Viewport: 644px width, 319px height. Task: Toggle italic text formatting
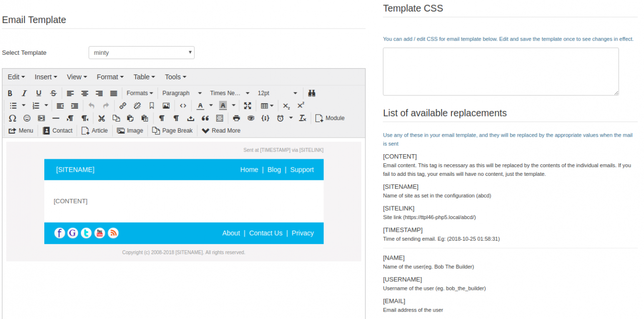(x=24, y=93)
